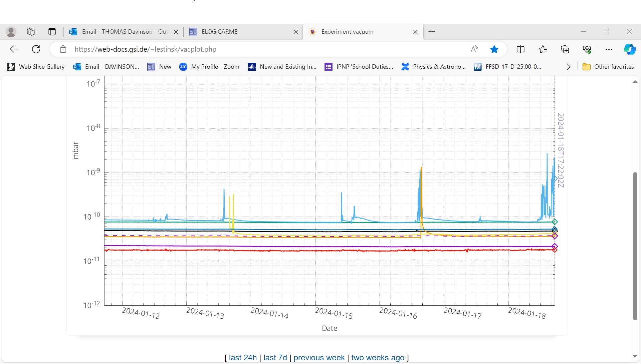Open the Collections icon

pyautogui.click(x=565, y=49)
